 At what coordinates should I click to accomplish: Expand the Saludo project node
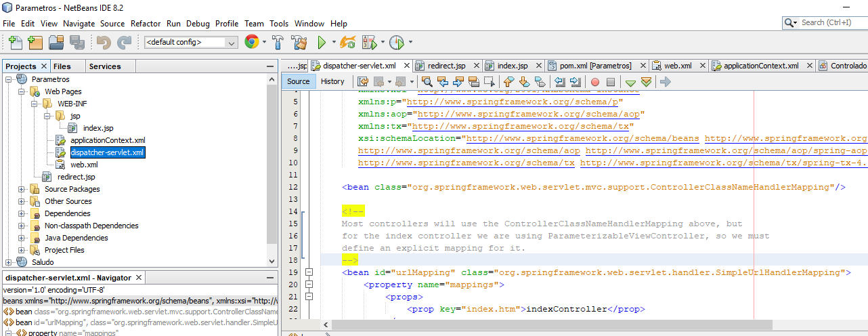[x=9, y=262]
